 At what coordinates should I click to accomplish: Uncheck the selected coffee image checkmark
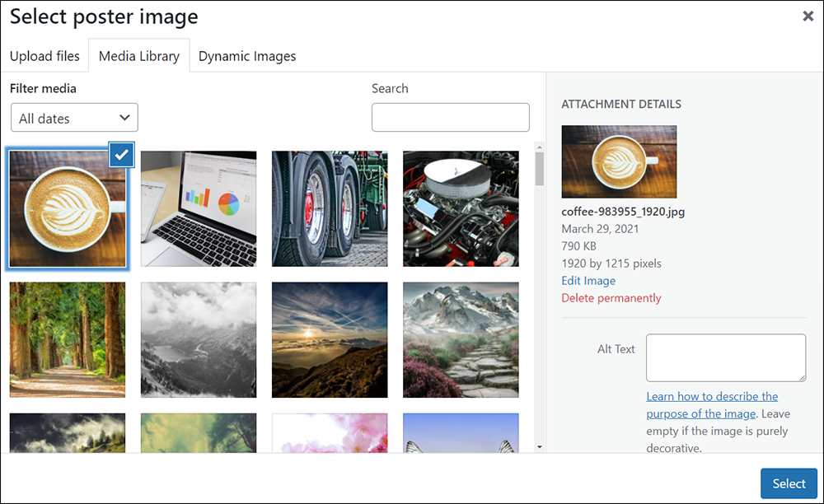(x=121, y=154)
